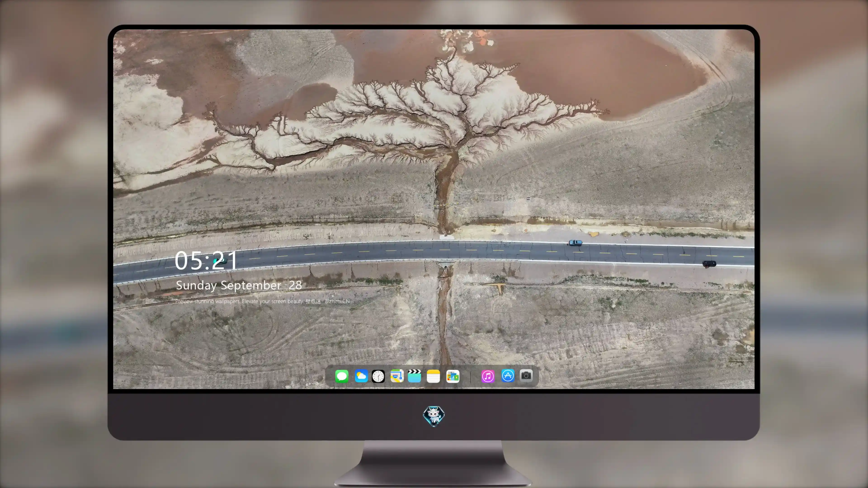
Task: Click the 05:21 clock display
Action: pyautogui.click(x=206, y=261)
